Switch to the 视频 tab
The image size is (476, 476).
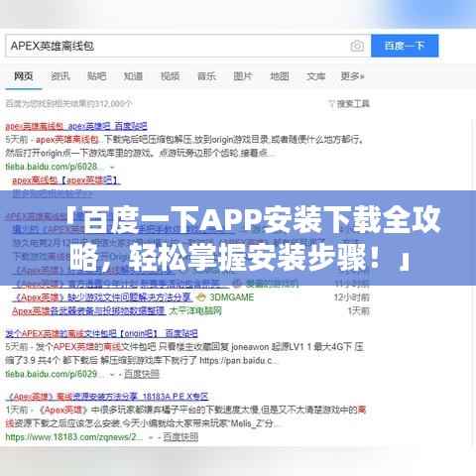tap(170, 76)
